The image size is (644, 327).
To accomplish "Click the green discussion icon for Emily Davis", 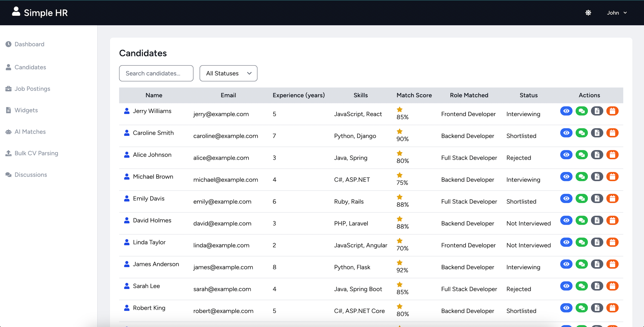I will coord(581,199).
